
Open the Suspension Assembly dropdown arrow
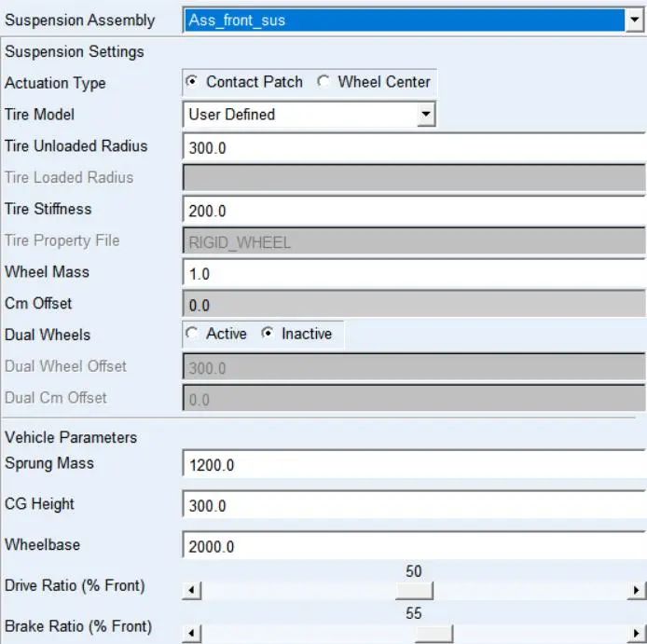click(x=635, y=20)
